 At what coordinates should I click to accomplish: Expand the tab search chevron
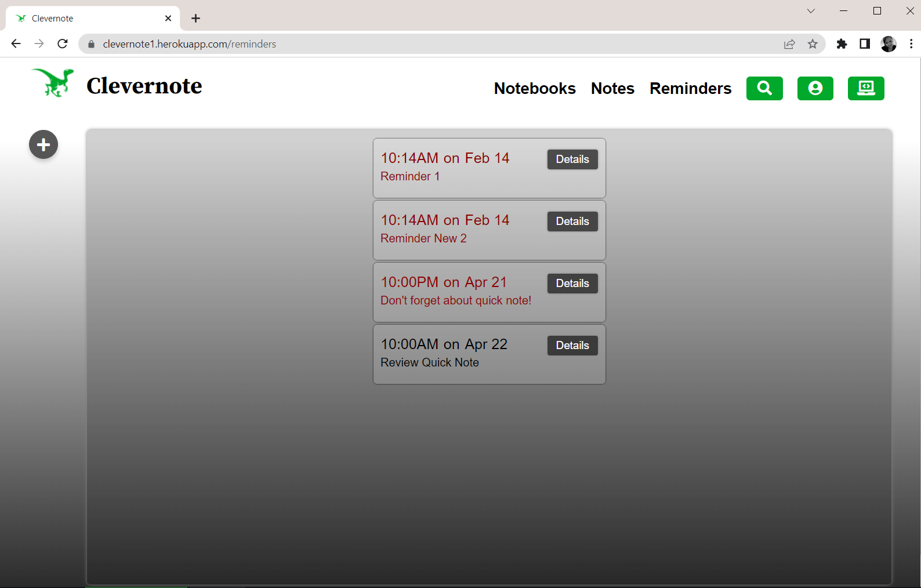pos(811,10)
